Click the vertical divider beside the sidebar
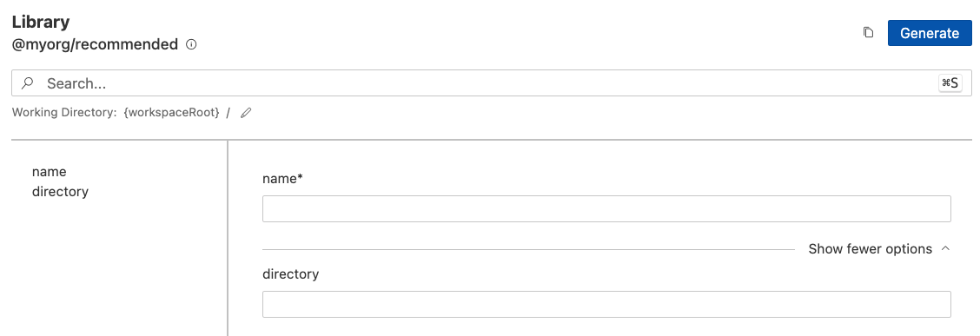The height and width of the screenshot is (336, 980). coord(228,238)
